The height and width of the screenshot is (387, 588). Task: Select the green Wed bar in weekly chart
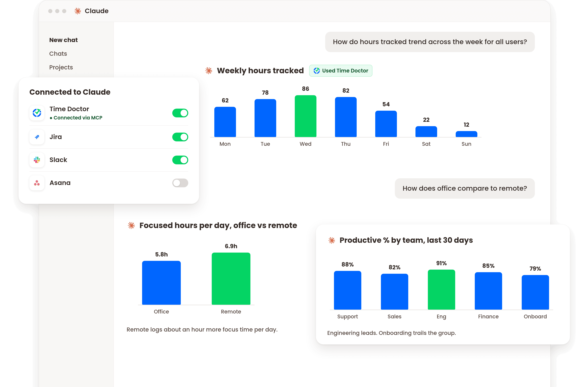coord(306,116)
